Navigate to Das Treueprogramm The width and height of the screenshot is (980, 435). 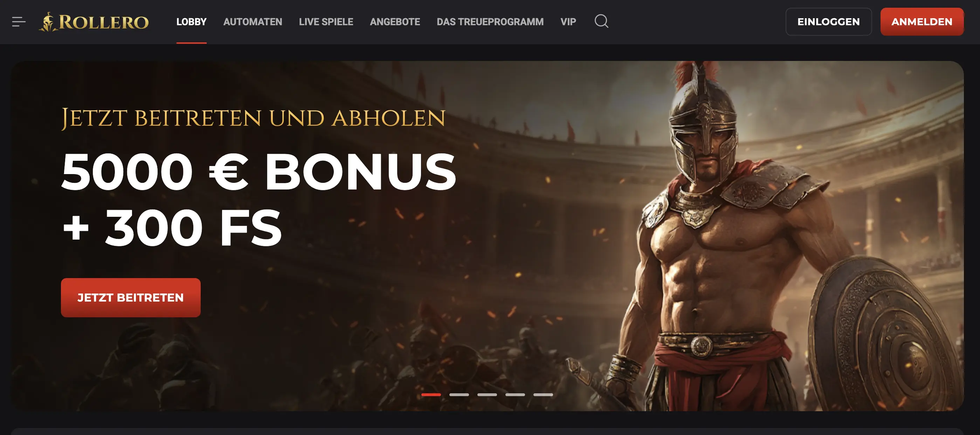tap(490, 22)
